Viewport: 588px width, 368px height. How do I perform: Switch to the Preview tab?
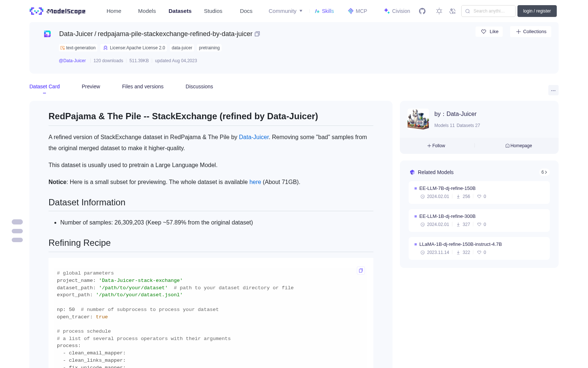point(91,86)
